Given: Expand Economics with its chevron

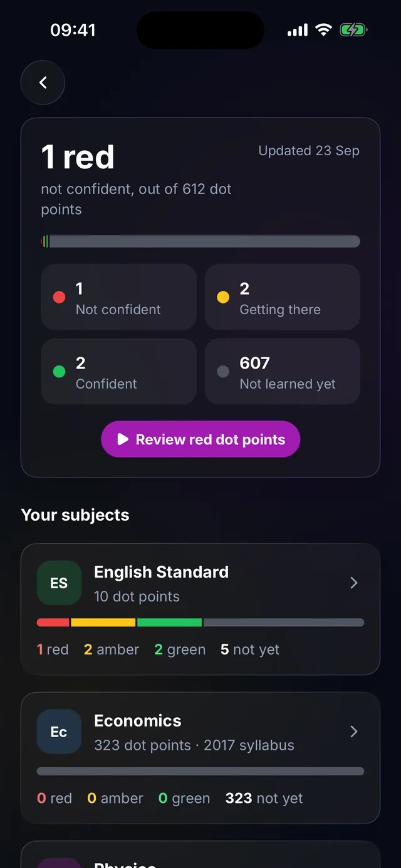Looking at the screenshot, I should pyautogui.click(x=354, y=732).
